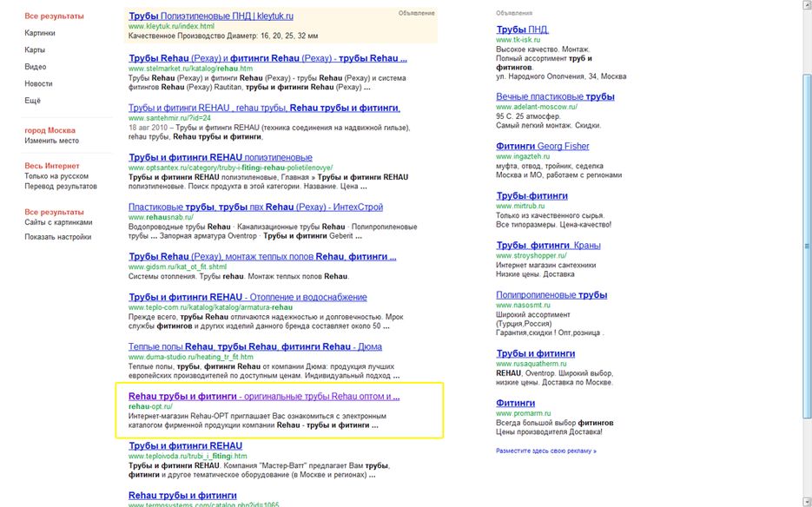Click the rehau-opt.ru/ URL text
Image resolution: width=812 pixels, height=507 pixels.
[x=150, y=406]
